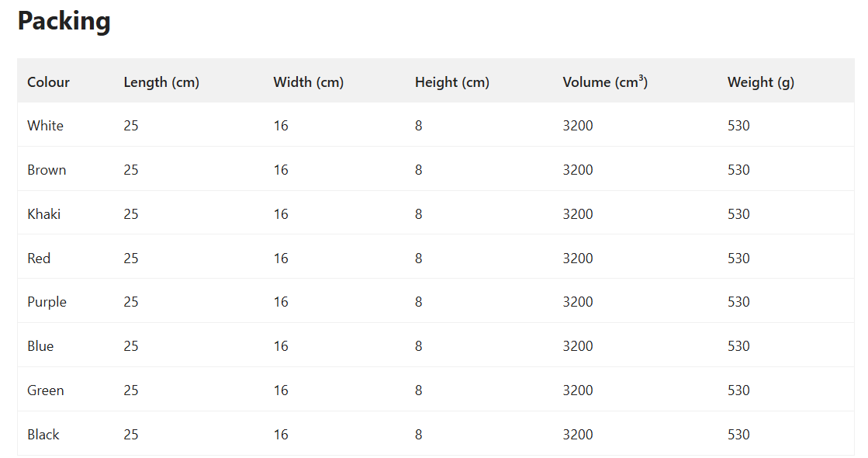This screenshot has width=868, height=458.
Task: Click the Red colour cell
Action: click(x=39, y=258)
